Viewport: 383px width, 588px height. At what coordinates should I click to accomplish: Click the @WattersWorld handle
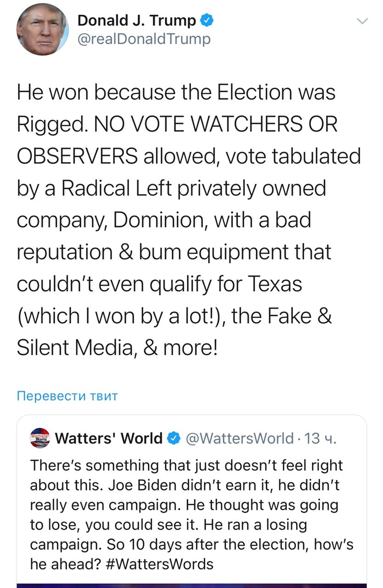tap(239, 438)
